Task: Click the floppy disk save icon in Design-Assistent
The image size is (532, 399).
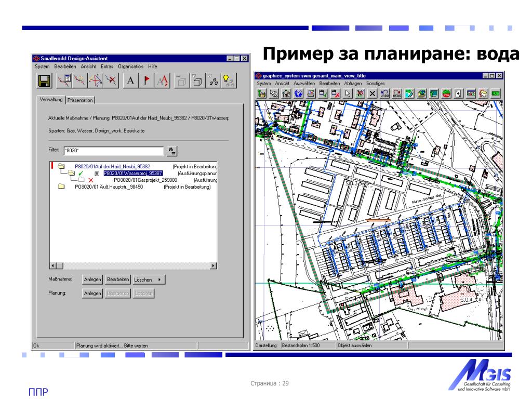Action: pyautogui.click(x=45, y=81)
